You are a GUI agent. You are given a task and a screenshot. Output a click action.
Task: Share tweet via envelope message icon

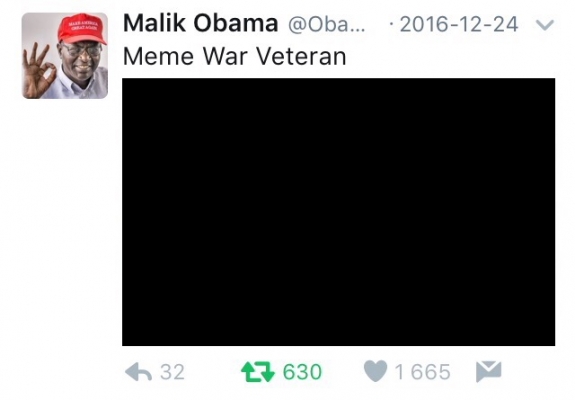point(488,371)
